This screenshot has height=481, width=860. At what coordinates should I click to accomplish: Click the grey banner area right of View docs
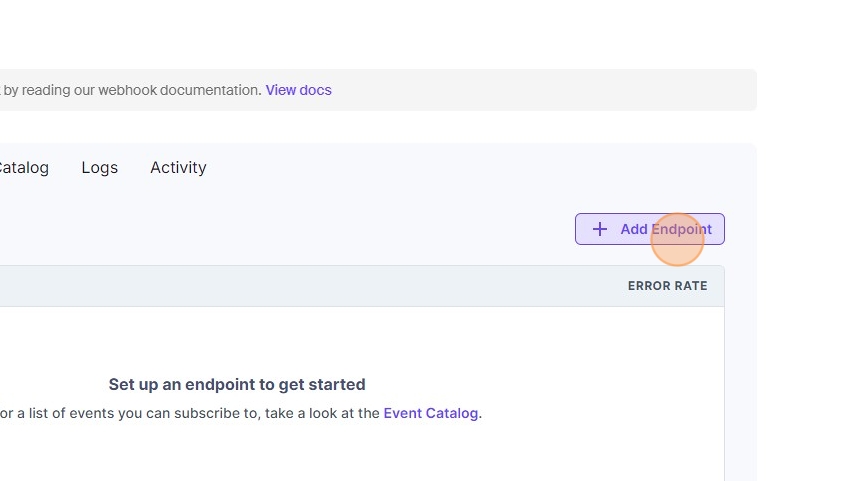tap(540, 90)
